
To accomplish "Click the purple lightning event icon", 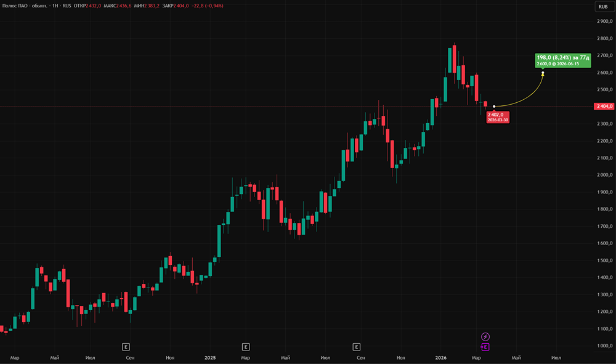I will [x=485, y=336].
